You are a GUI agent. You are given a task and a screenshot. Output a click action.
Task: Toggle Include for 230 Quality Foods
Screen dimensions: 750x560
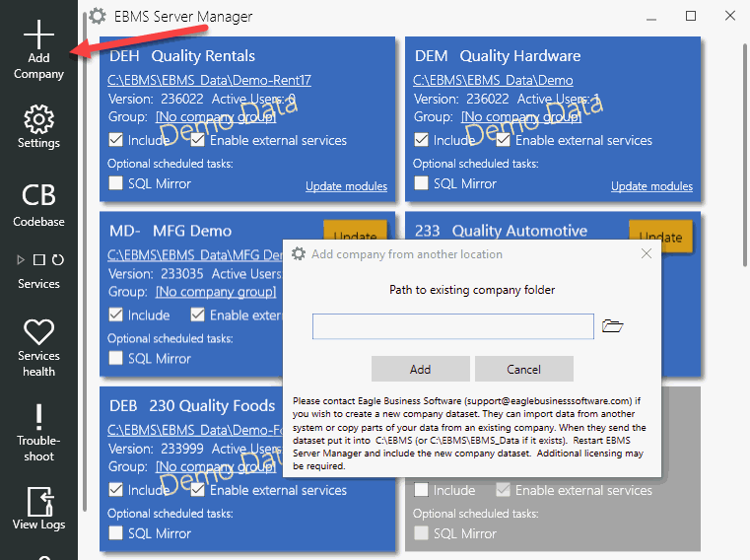115,490
